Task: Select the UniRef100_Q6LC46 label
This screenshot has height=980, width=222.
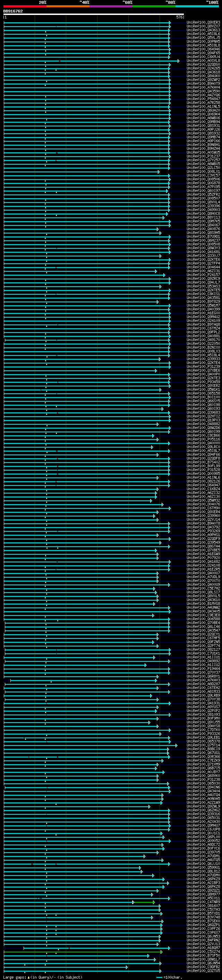Action: click(203, 626)
